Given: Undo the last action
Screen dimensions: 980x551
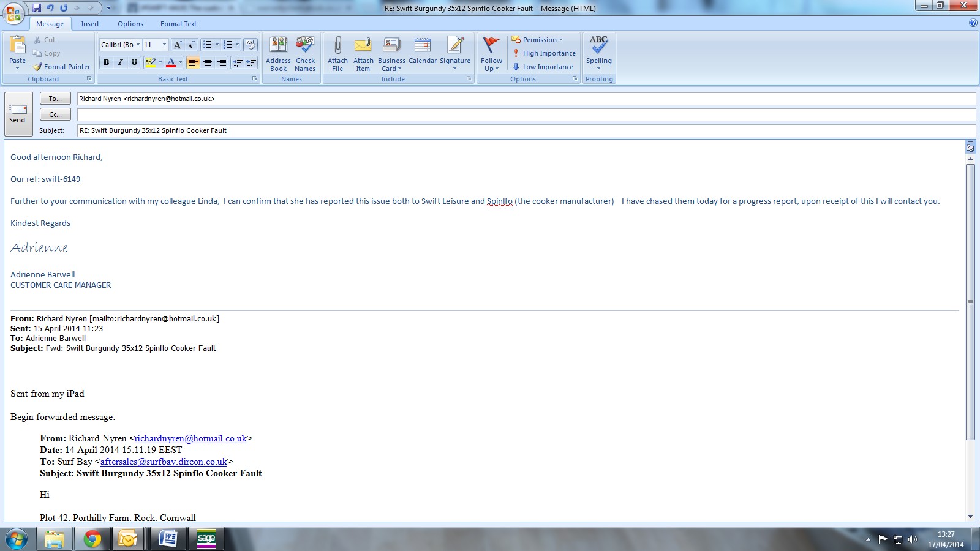Looking at the screenshot, I should tap(50, 8).
